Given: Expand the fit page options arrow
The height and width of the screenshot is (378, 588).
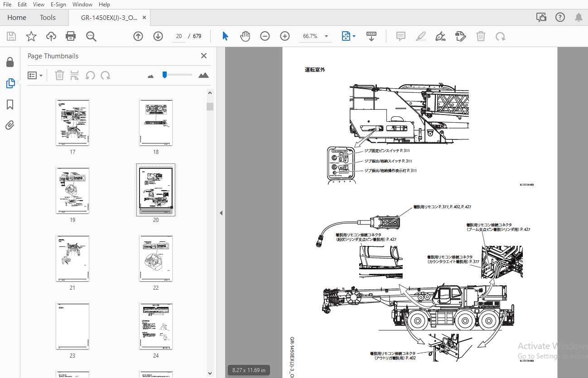Looking at the screenshot, I should [x=354, y=36].
